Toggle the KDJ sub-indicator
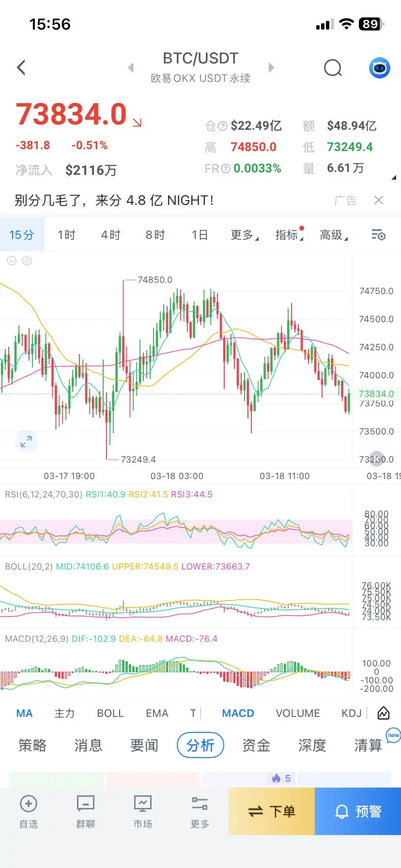This screenshot has width=401, height=868. pos(352,713)
